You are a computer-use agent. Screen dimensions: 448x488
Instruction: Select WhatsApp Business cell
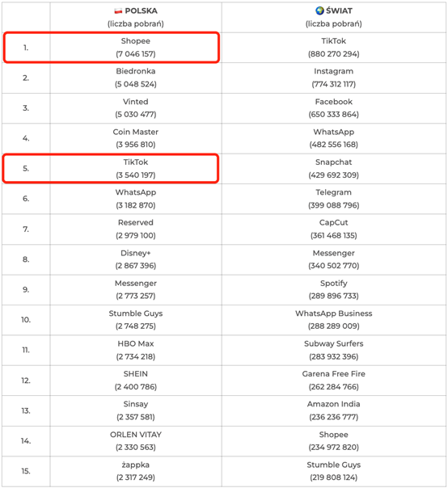pos(334,320)
